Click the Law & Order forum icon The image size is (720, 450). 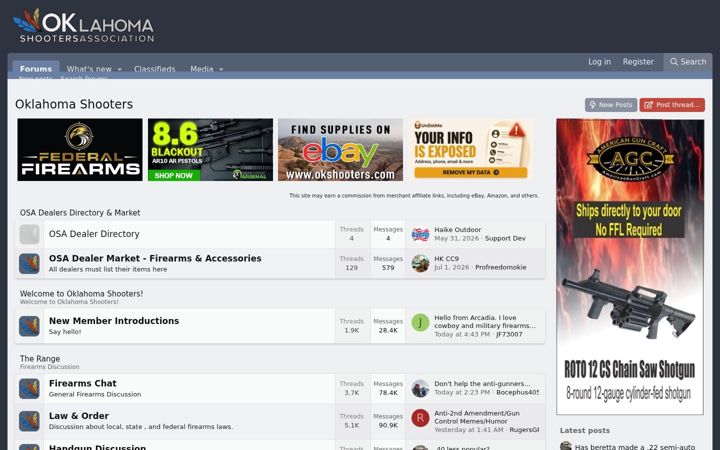(29, 421)
